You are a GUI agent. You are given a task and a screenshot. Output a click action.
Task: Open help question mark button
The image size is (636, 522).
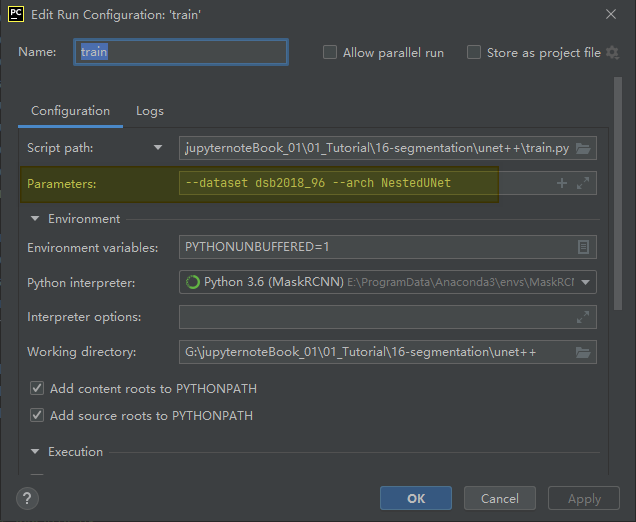point(27,498)
